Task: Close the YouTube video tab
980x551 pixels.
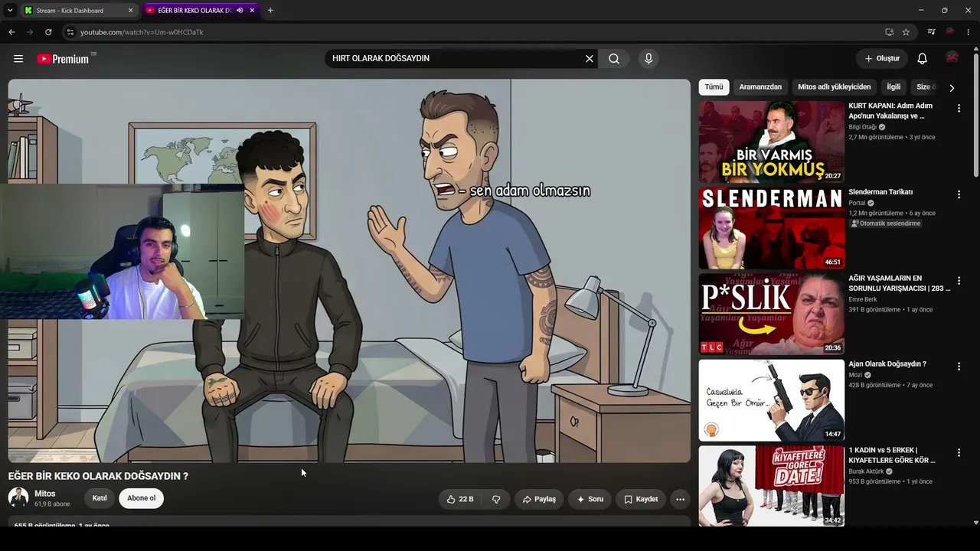Action: (x=252, y=11)
